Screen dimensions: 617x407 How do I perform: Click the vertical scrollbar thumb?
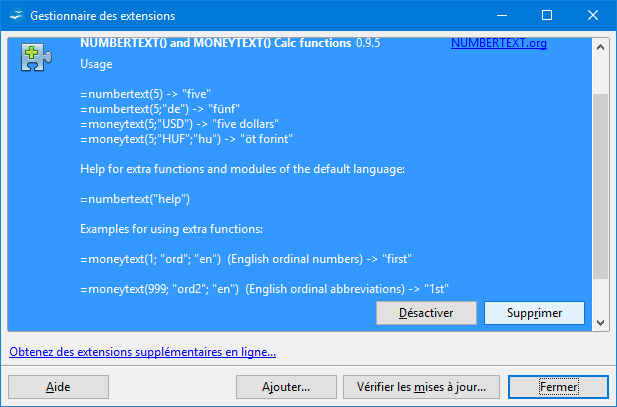point(600,187)
